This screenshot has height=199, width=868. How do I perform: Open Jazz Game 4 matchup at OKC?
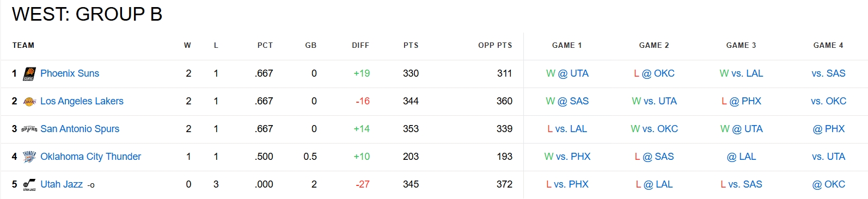tap(829, 184)
